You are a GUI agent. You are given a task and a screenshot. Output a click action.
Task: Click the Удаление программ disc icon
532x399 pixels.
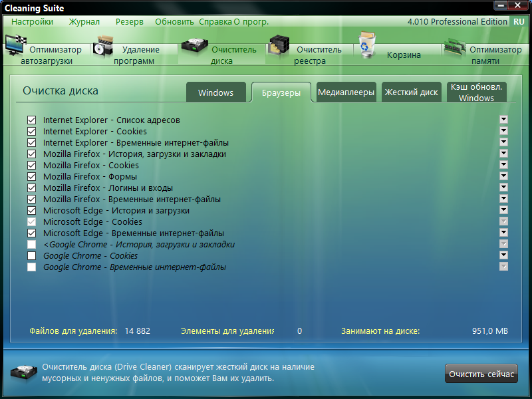(103, 46)
